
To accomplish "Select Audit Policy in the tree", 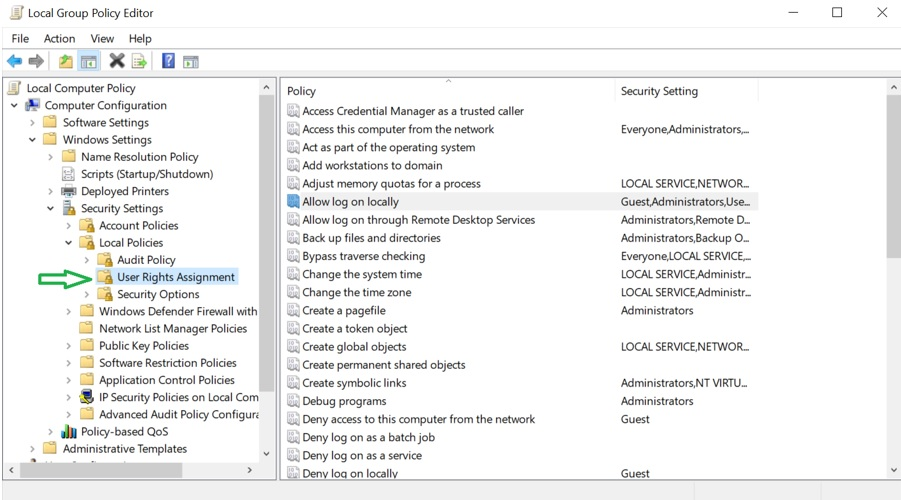I will click(x=146, y=260).
